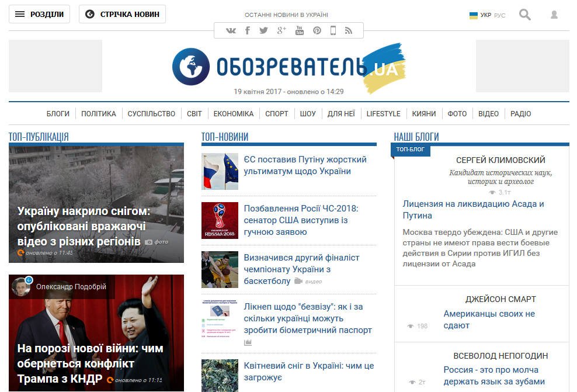Open the РАДІО section
This screenshot has height=392, width=577.
[x=521, y=114]
